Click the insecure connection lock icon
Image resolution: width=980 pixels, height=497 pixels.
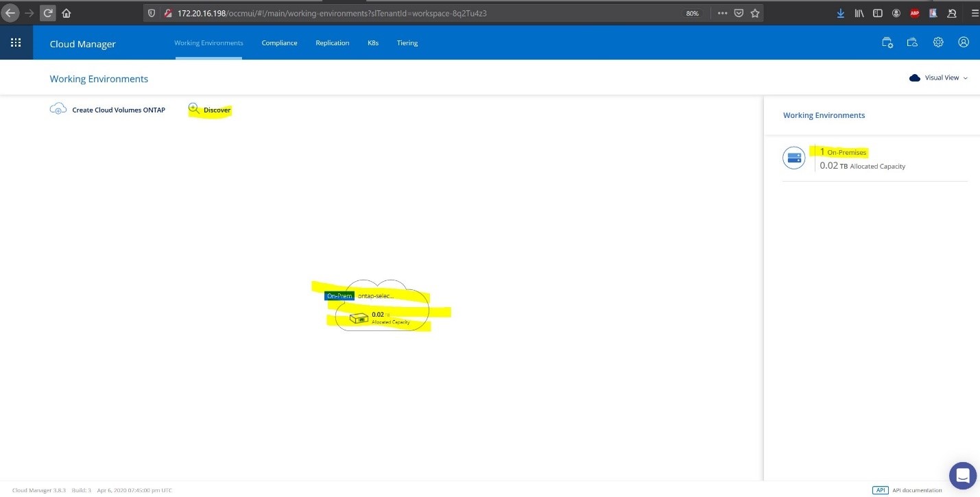[x=168, y=13]
